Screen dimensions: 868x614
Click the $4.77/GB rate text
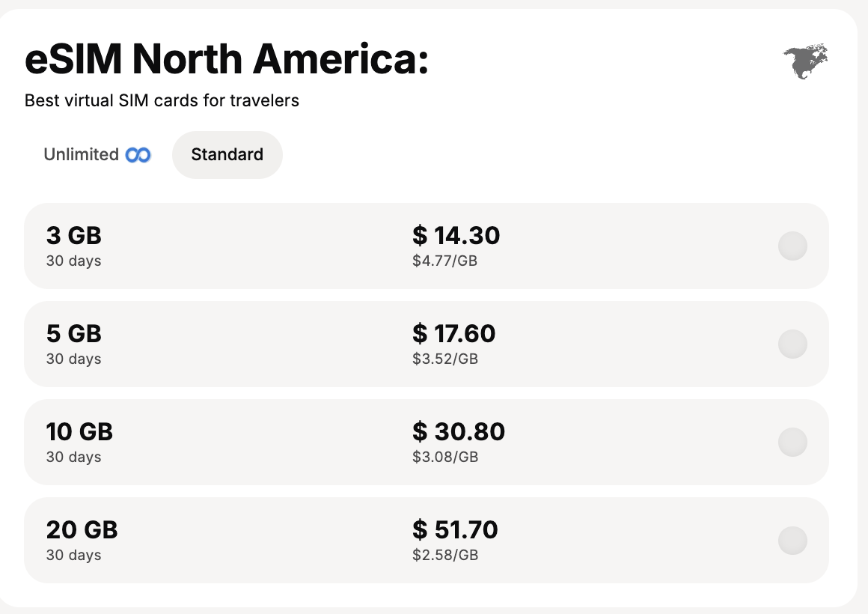point(444,261)
